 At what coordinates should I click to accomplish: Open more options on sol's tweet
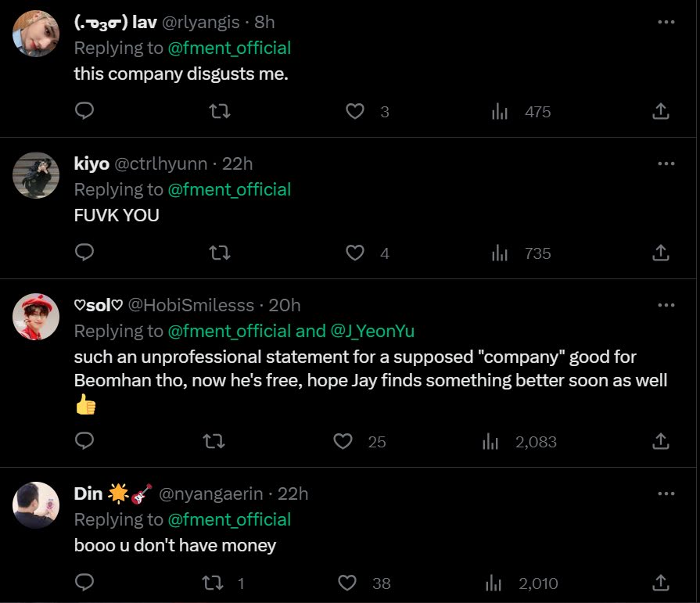pyautogui.click(x=666, y=305)
